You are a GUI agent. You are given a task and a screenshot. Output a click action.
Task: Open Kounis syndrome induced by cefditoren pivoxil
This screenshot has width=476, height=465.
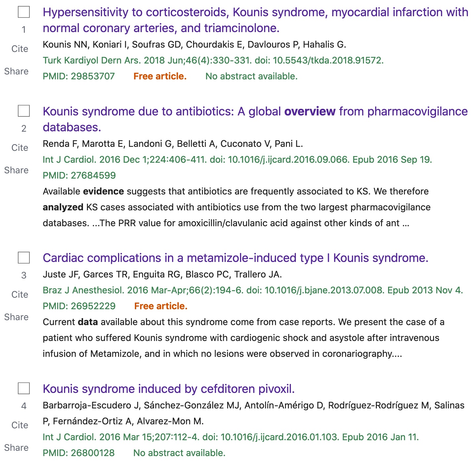pyautogui.click(x=169, y=389)
